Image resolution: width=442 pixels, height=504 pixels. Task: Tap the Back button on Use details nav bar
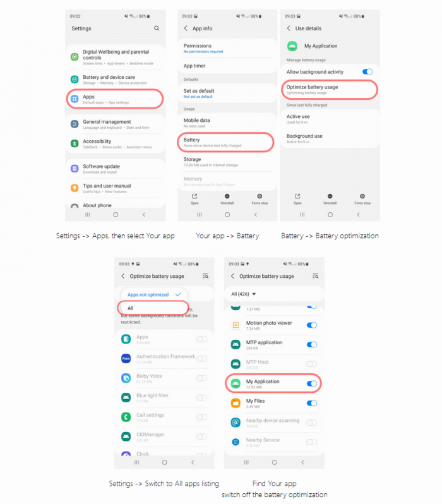click(x=359, y=214)
